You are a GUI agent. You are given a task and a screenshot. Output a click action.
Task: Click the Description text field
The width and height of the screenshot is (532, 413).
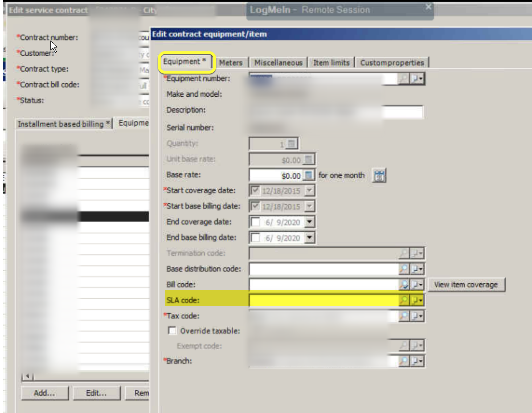point(336,112)
